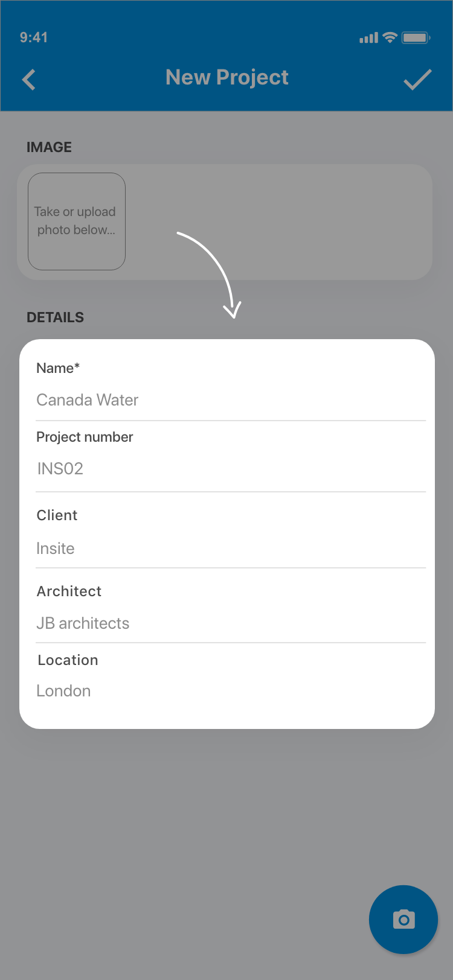Select the 'Take or upload photo' placeholder
453x980 pixels.
[x=77, y=221]
